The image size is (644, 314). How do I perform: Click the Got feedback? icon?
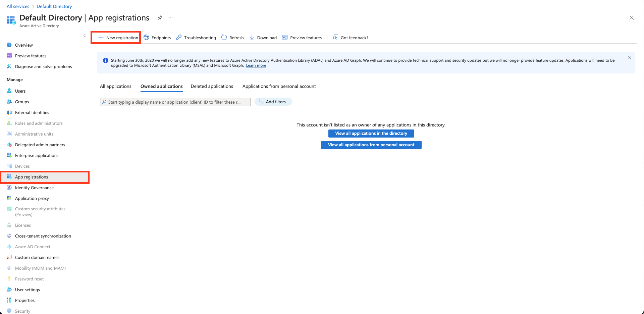pyautogui.click(x=335, y=37)
